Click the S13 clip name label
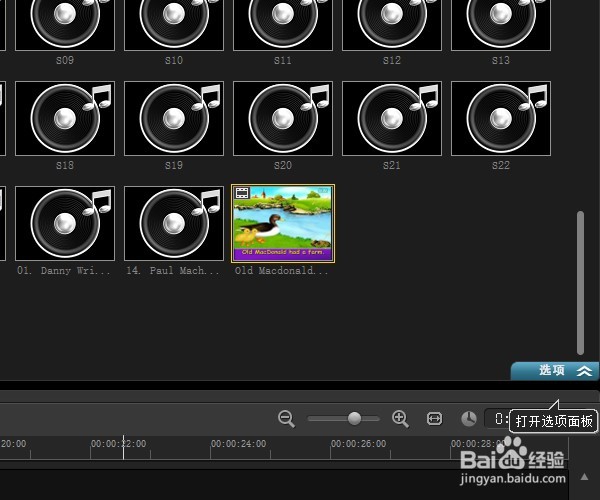Image resolution: width=600 pixels, height=500 pixels. pos(501,60)
